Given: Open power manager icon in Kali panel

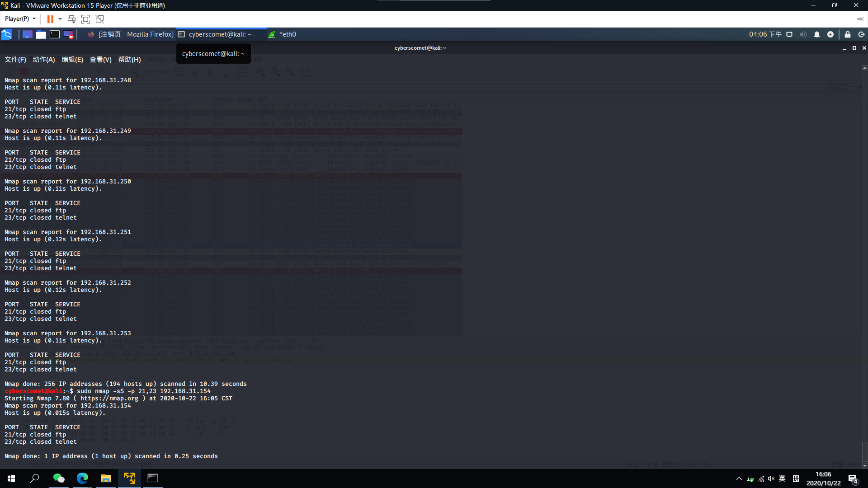Looking at the screenshot, I should 830,34.
